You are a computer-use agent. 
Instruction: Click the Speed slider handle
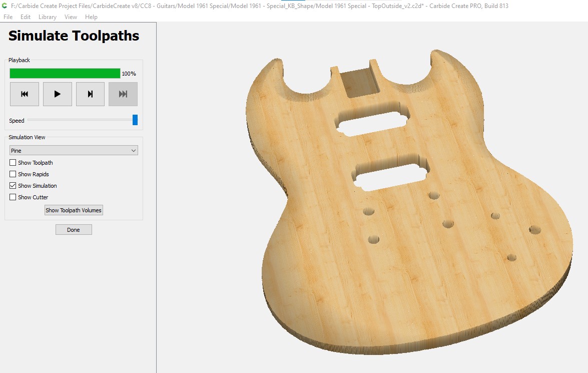[x=135, y=120]
